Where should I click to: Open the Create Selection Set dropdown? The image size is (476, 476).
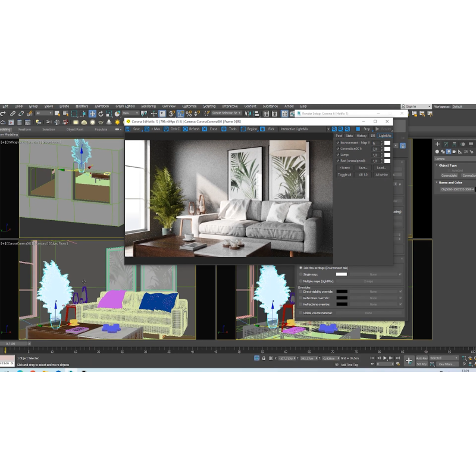pyautogui.click(x=226, y=113)
